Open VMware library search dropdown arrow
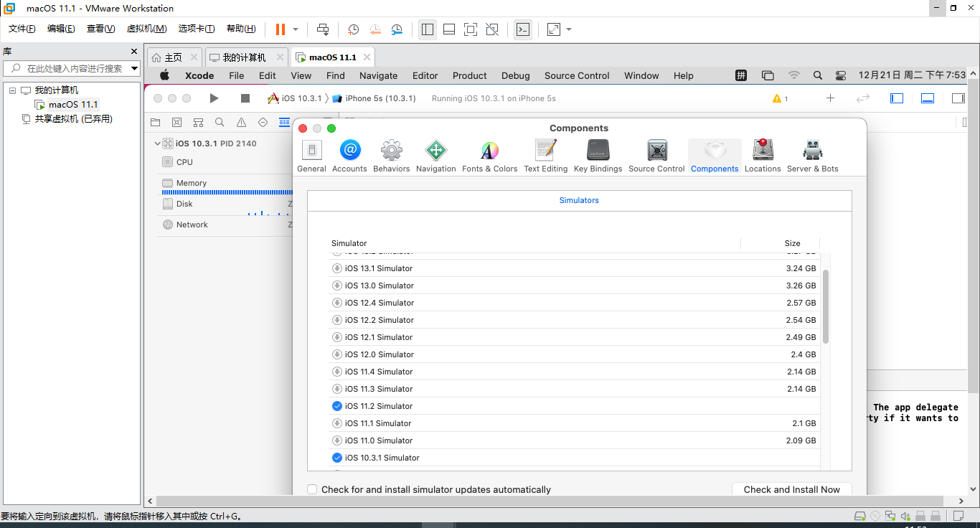This screenshot has height=528, width=980. point(134,68)
